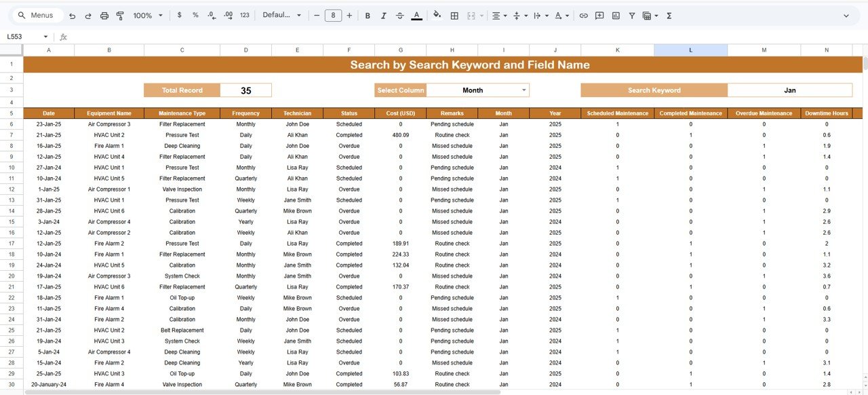Collapse the toolbar with the right chevron
This screenshot has width=868, height=395.
pyautogui.click(x=846, y=15)
